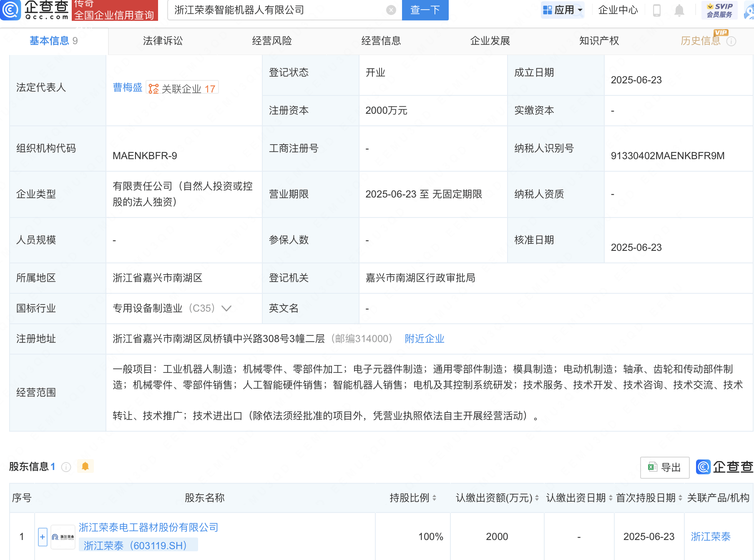This screenshot has width=754, height=560.
Task: Click the mobile phone icon
Action: coord(656,10)
